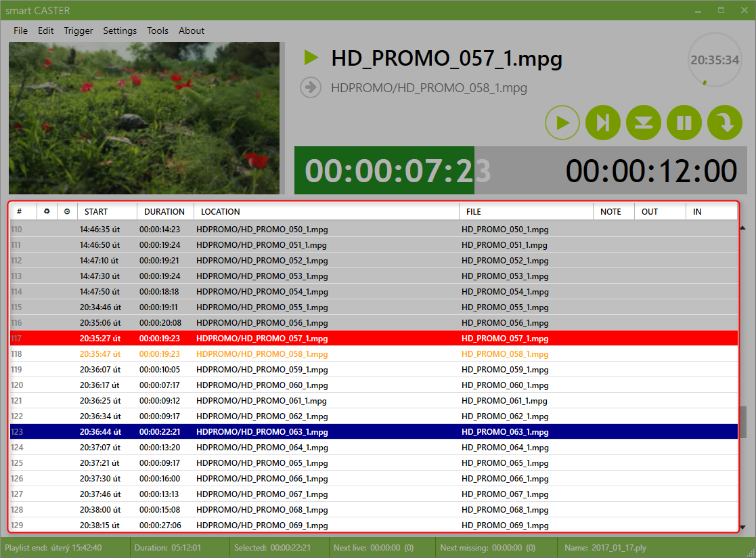
Task: Click the down-arrow cue playback button
Action: pyautogui.click(x=643, y=123)
